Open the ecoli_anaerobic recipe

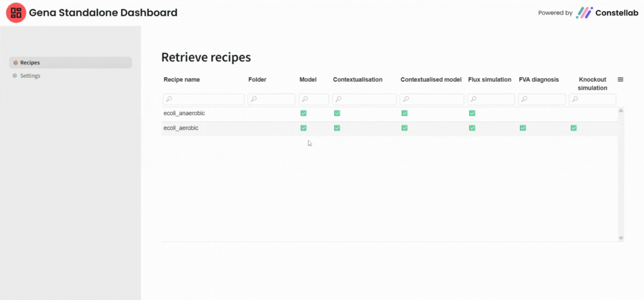(184, 113)
